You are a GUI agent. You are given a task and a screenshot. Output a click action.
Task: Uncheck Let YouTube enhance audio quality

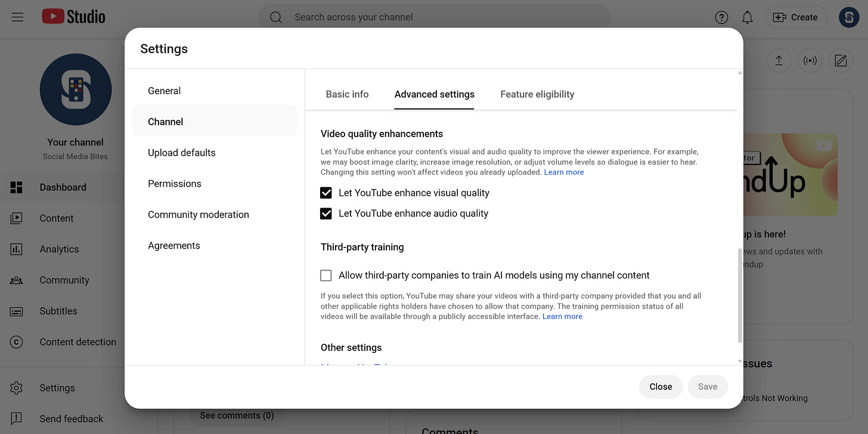[x=326, y=213]
